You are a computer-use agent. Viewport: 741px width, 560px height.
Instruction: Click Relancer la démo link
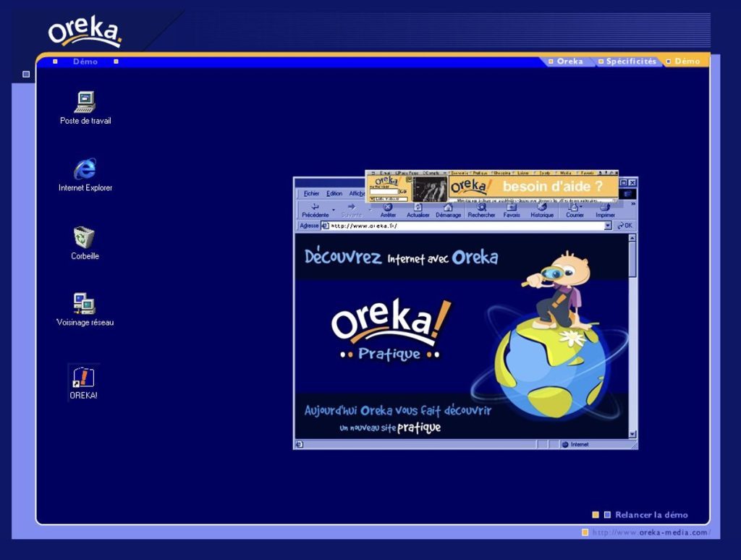(x=651, y=515)
